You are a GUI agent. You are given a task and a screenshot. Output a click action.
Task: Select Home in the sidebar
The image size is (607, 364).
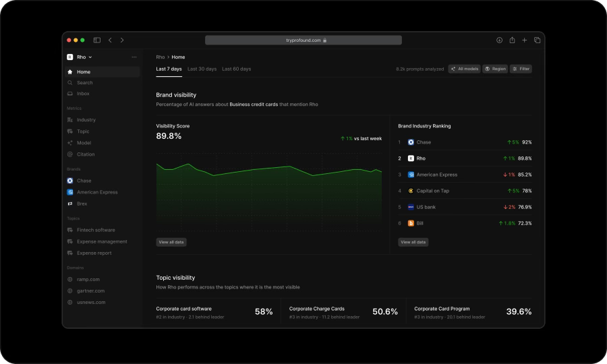[103, 72]
